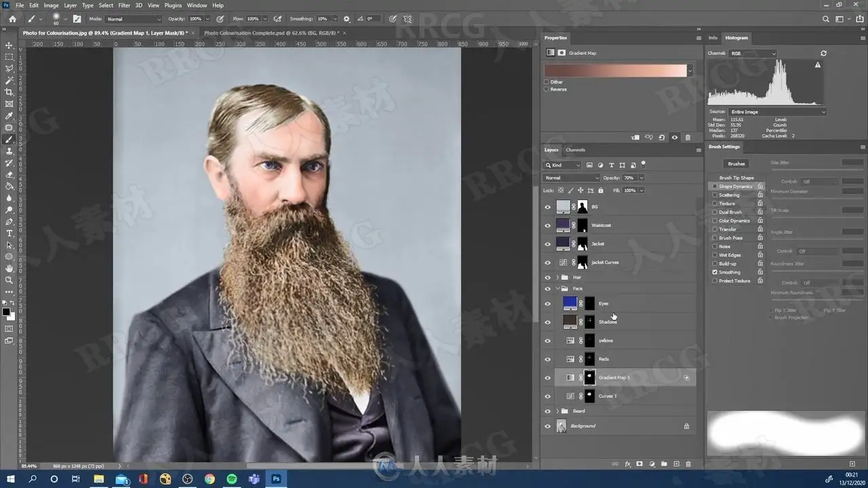Image resolution: width=868 pixels, height=488 pixels.
Task: Switch to the Info tab
Action: 713,38
